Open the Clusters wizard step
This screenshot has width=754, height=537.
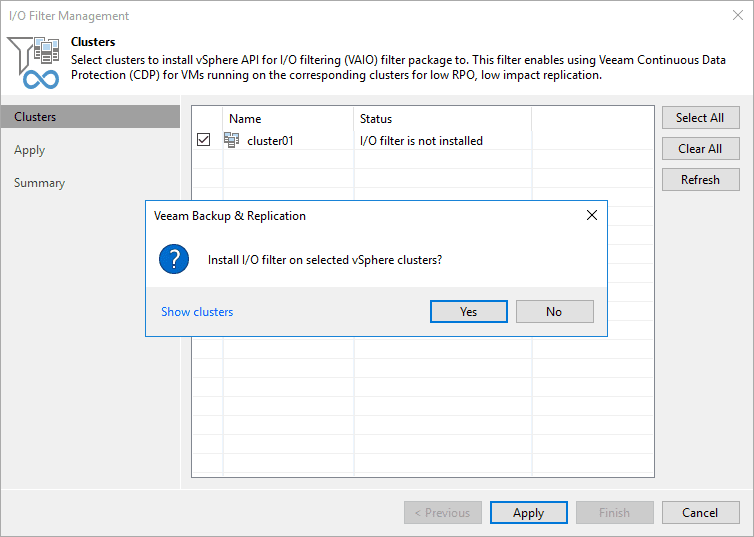(35, 117)
